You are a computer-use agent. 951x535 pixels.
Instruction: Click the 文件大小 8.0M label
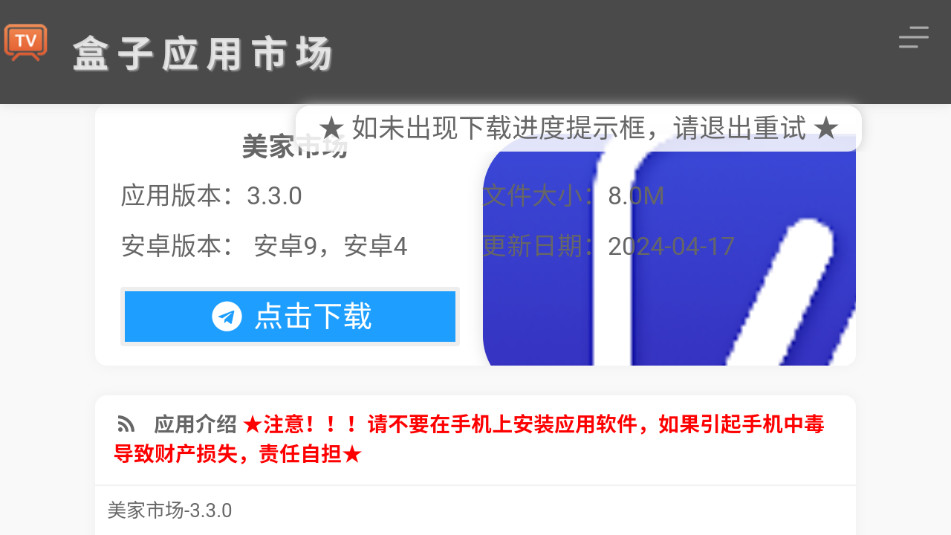pos(573,196)
